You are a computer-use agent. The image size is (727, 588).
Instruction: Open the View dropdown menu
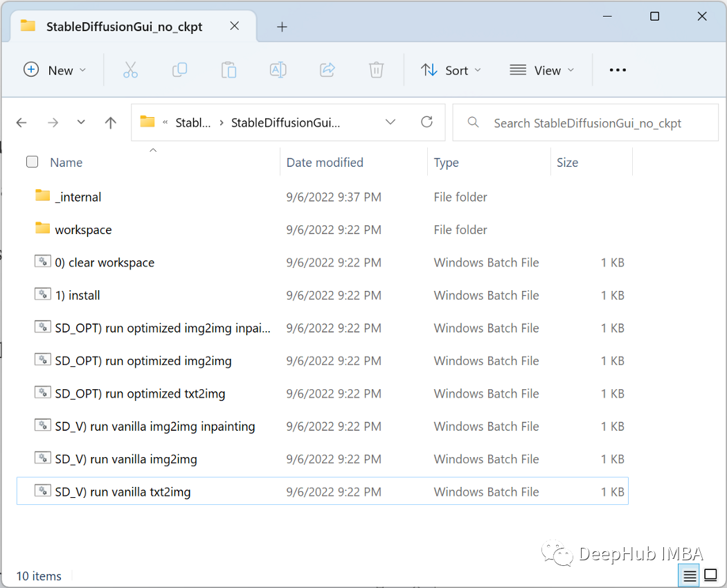click(541, 70)
